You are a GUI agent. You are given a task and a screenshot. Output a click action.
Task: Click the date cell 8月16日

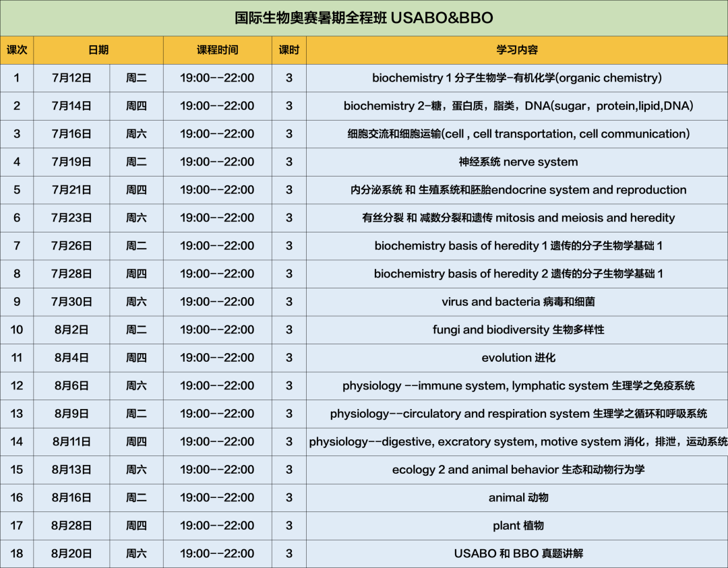tap(71, 497)
